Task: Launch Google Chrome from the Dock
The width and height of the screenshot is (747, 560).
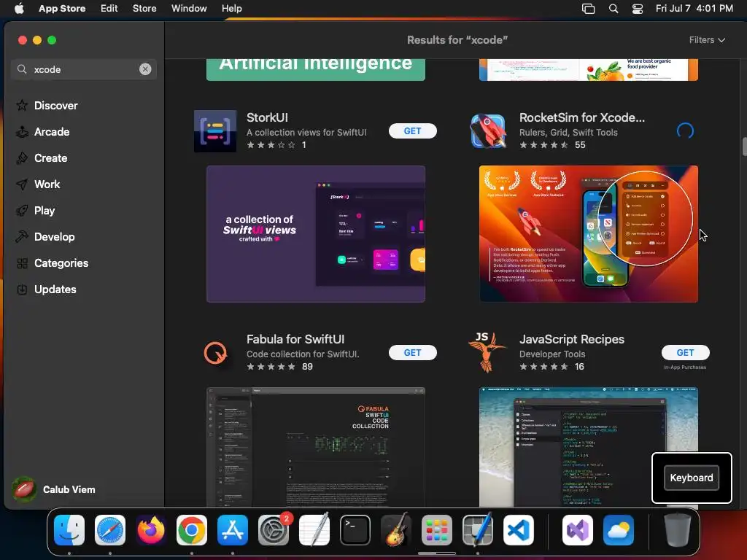Action: [192, 530]
